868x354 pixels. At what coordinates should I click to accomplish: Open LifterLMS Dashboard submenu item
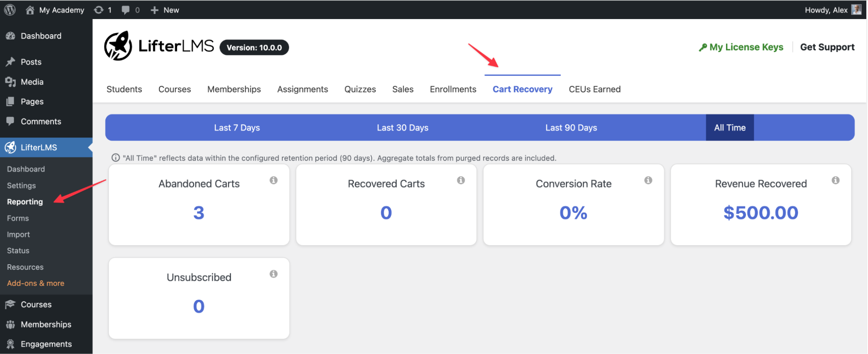26,169
